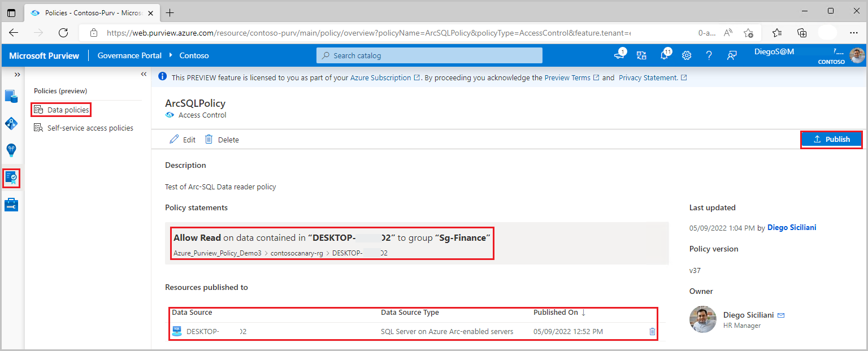Open the Policy management sidebar icon
Image resolution: width=868 pixels, height=351 pixels.
(x=11, y=177)
